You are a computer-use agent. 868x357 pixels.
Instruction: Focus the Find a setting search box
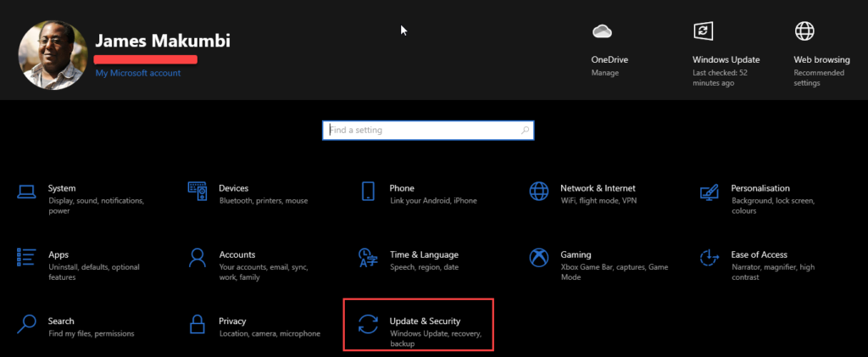(x=428, y=131)
